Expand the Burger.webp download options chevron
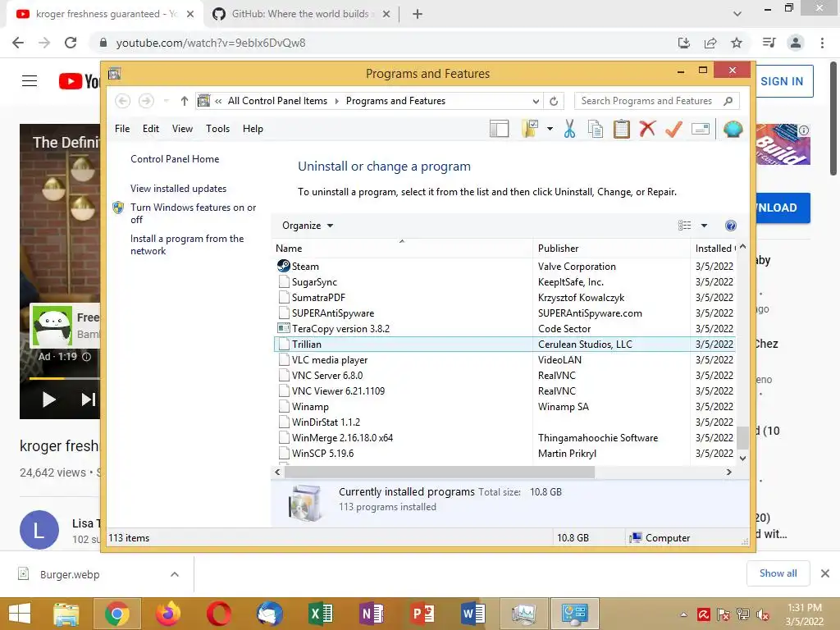840x630 pixels. pos(175,574)
